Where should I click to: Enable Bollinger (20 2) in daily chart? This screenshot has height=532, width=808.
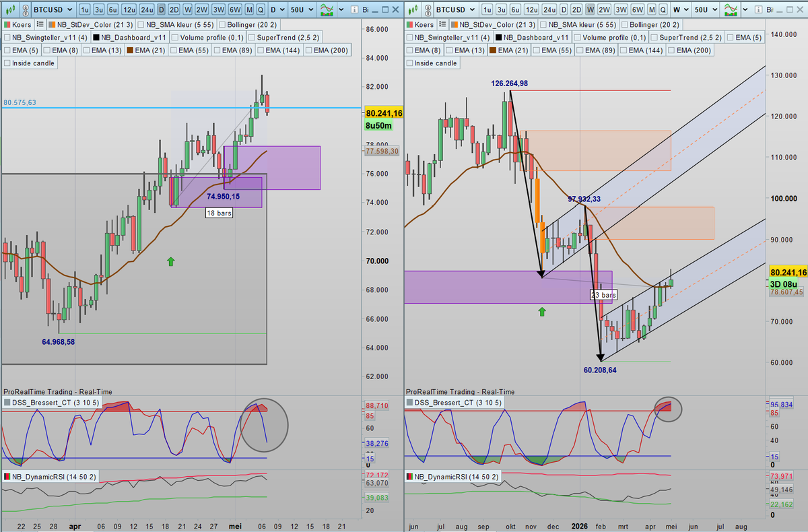[222, 25]
